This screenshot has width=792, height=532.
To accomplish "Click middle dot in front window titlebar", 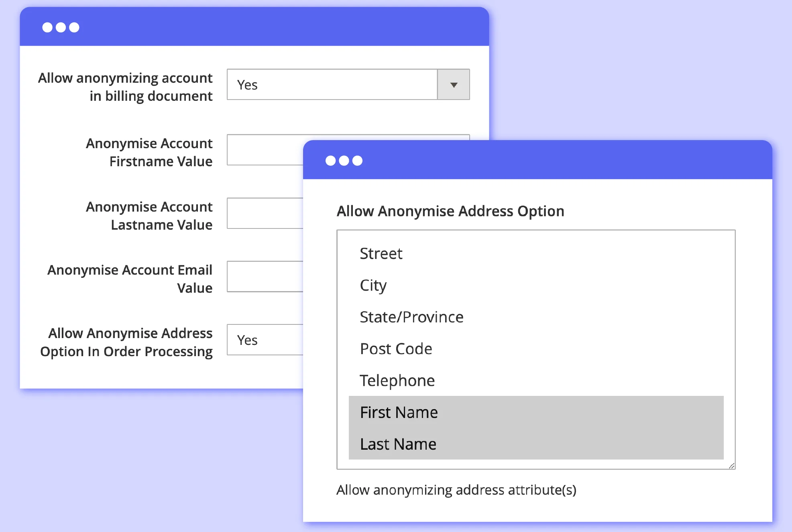I will point(344,161).
